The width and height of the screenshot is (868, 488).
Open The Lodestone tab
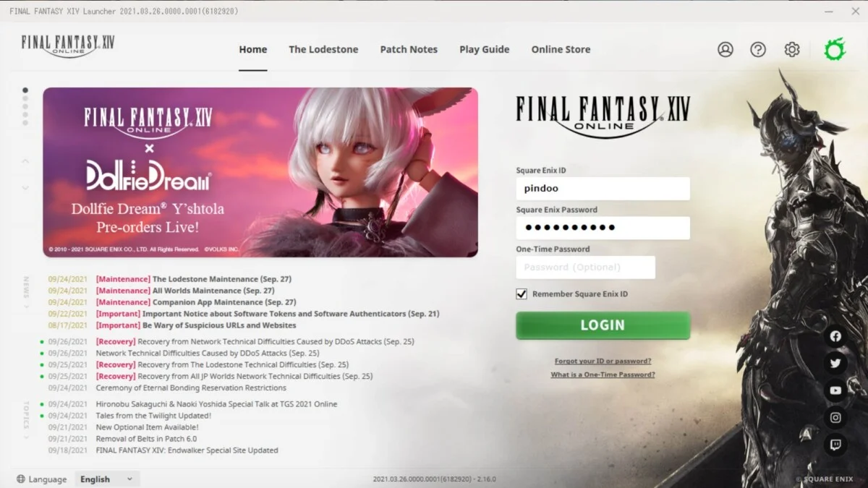(323, 49)
